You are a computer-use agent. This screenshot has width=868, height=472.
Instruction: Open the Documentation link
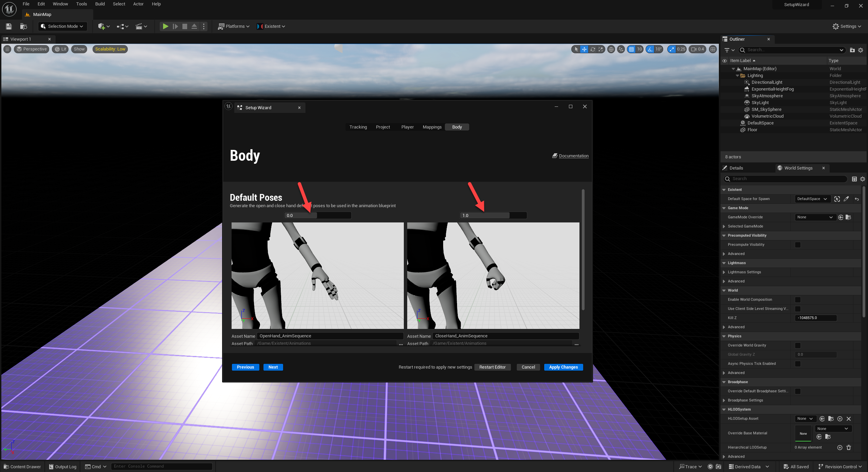(573, 156)
